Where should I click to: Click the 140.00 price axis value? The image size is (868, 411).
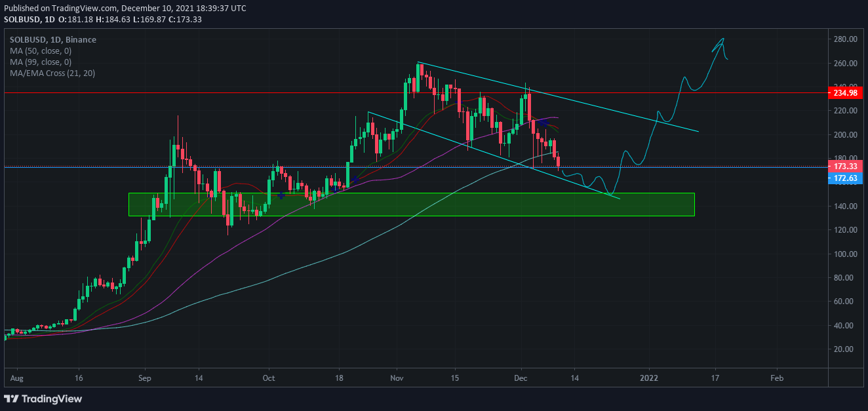[846, 206]
